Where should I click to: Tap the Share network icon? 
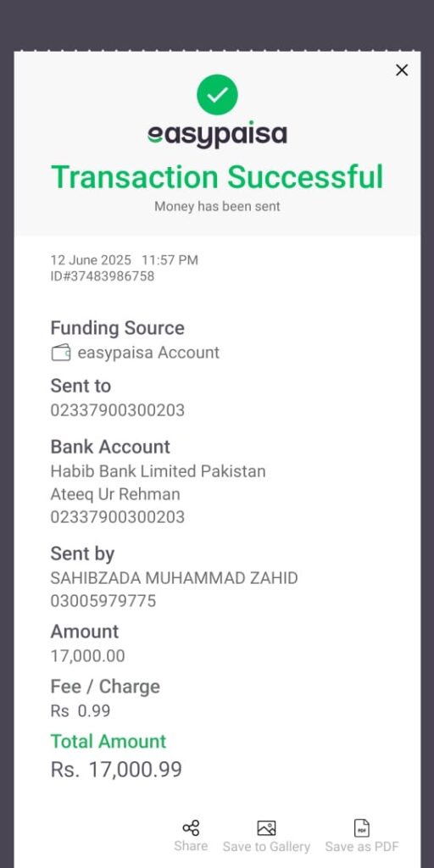coord(191,828)
